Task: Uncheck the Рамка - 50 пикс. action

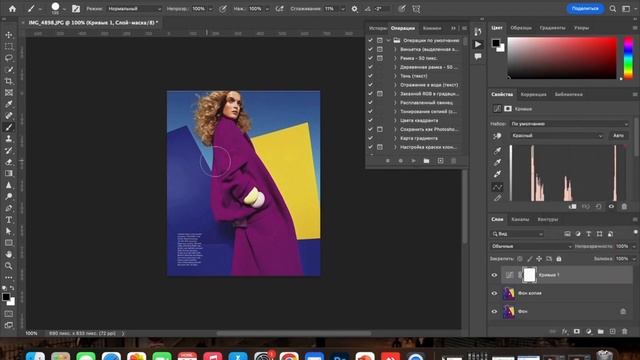Action: tap(371, 58)
